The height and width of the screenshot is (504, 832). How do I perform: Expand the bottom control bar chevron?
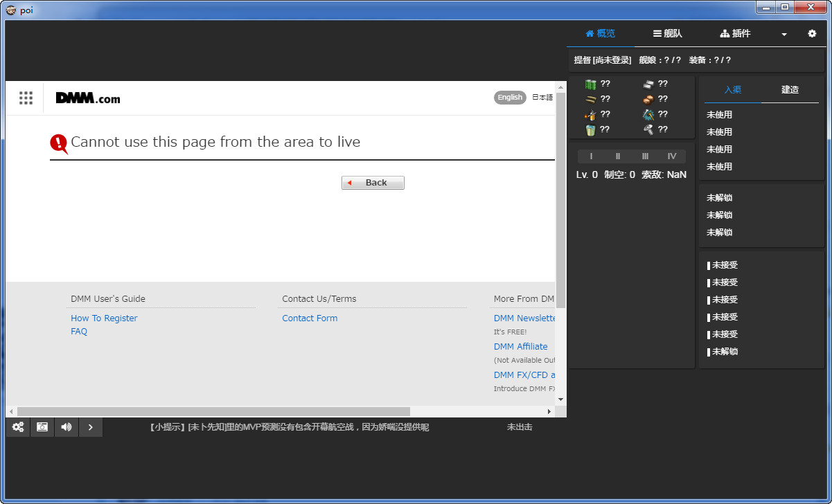[91, 427]
